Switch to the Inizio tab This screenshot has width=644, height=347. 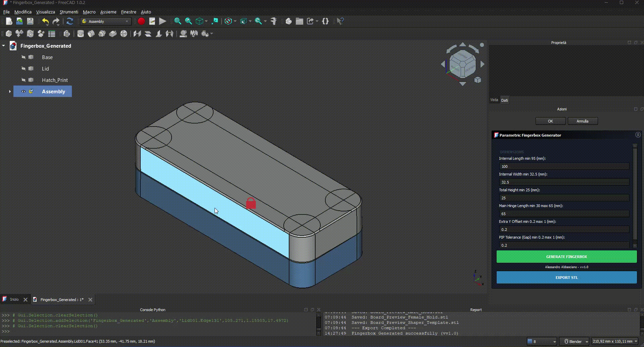14,299
